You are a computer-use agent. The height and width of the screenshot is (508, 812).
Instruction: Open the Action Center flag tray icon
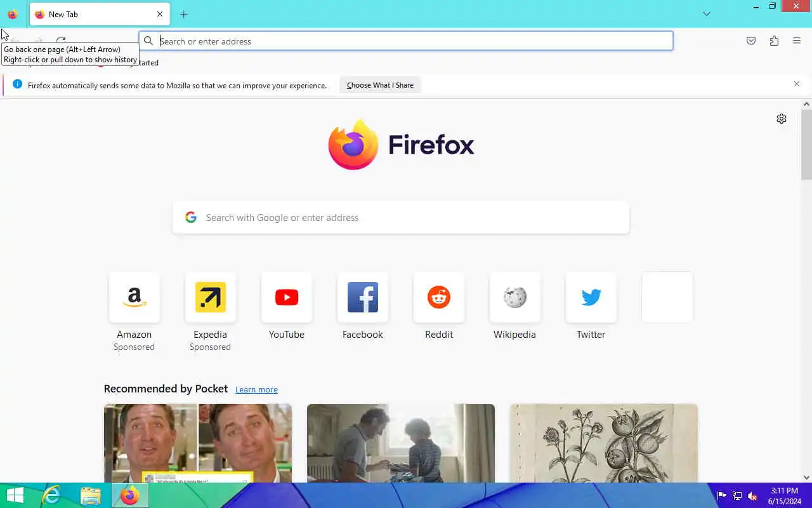[722, 496]
